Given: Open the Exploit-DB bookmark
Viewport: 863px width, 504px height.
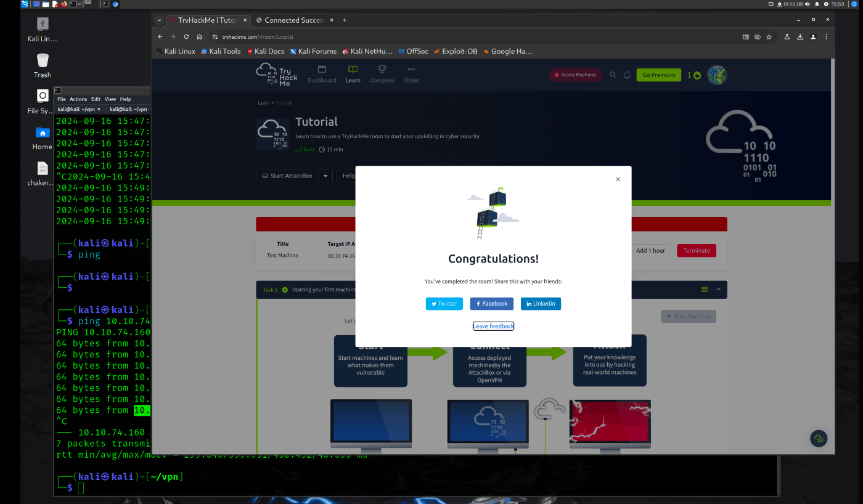Looking at the screenshot, I should 456,51.
